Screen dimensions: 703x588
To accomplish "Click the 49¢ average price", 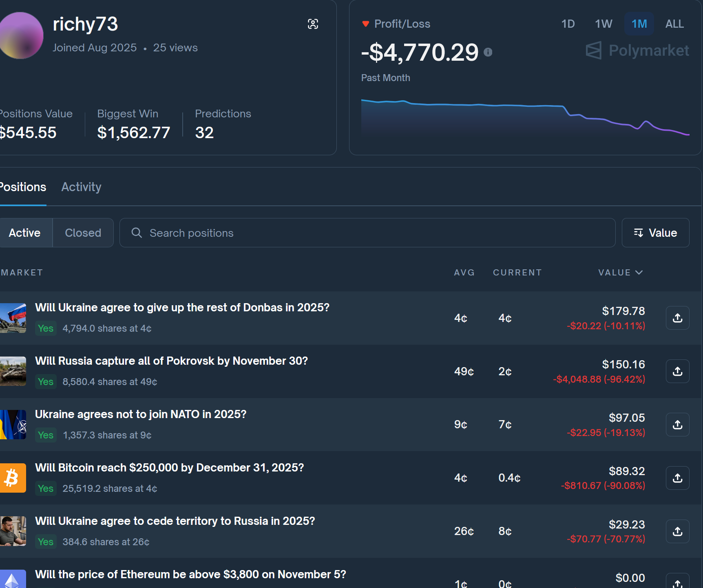I will coord(464,371).
